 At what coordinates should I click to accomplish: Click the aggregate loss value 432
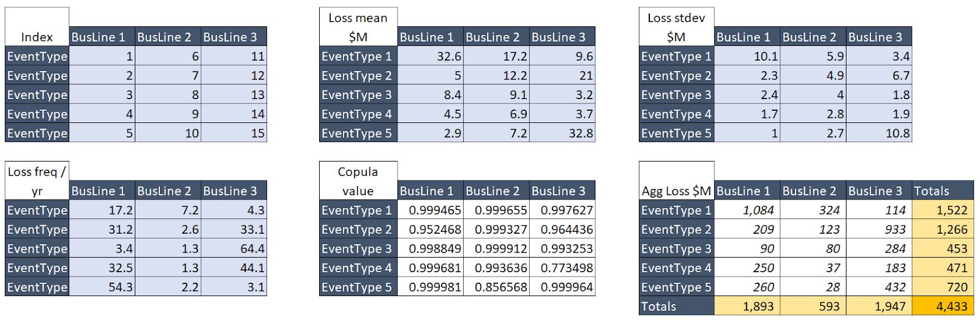pos(879,287)
